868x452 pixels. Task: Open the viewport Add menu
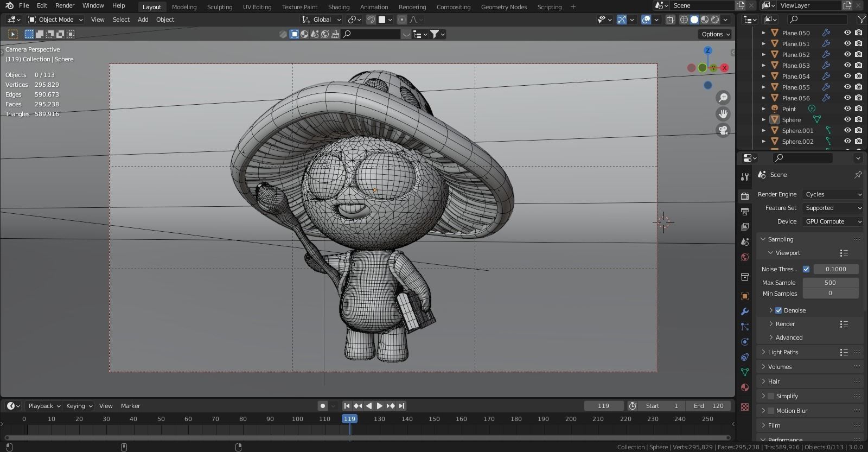tap(143, 20)
